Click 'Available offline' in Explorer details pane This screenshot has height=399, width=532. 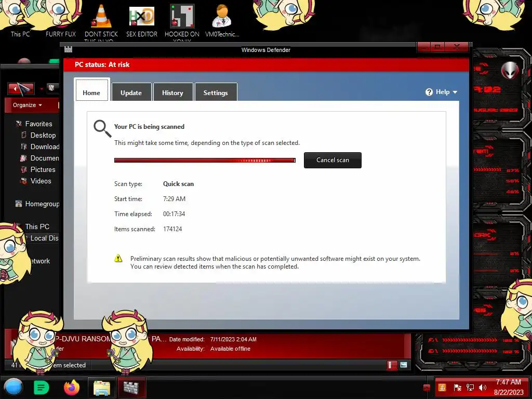[230, 349]
